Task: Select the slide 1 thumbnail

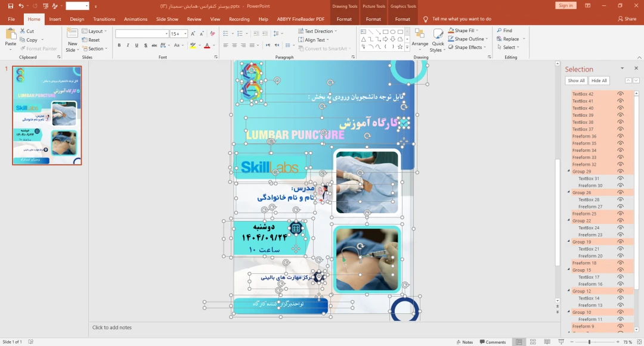Action: 47,116
